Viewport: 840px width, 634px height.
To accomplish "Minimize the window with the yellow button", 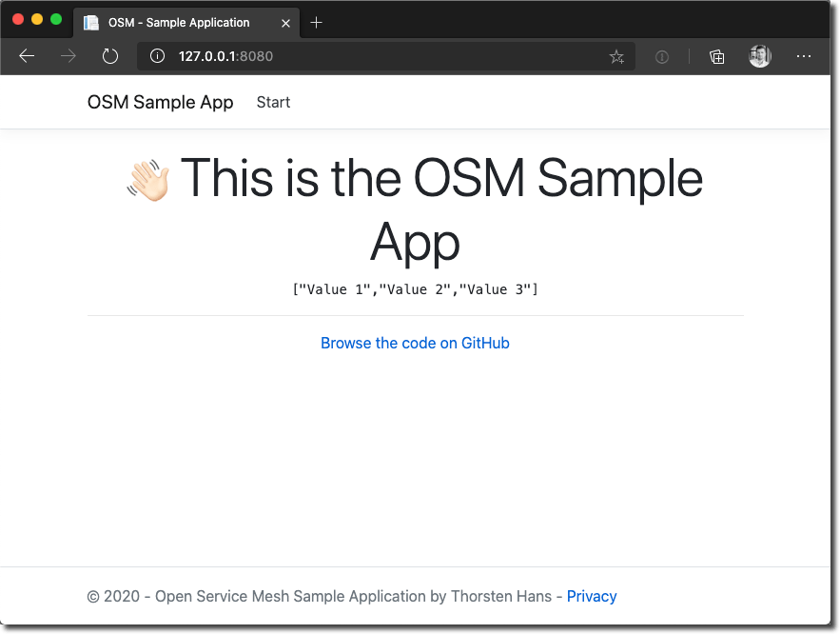I will point(37,19).
